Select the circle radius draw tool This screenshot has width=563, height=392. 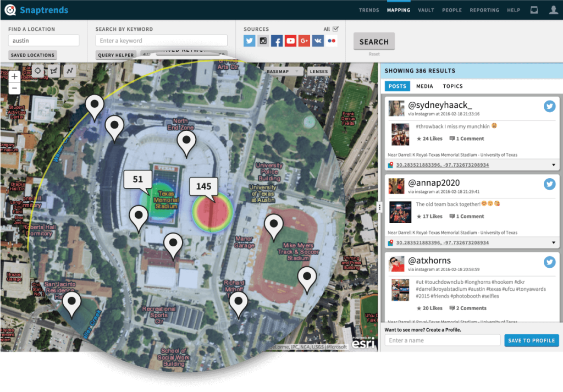[x=37, y=70]
